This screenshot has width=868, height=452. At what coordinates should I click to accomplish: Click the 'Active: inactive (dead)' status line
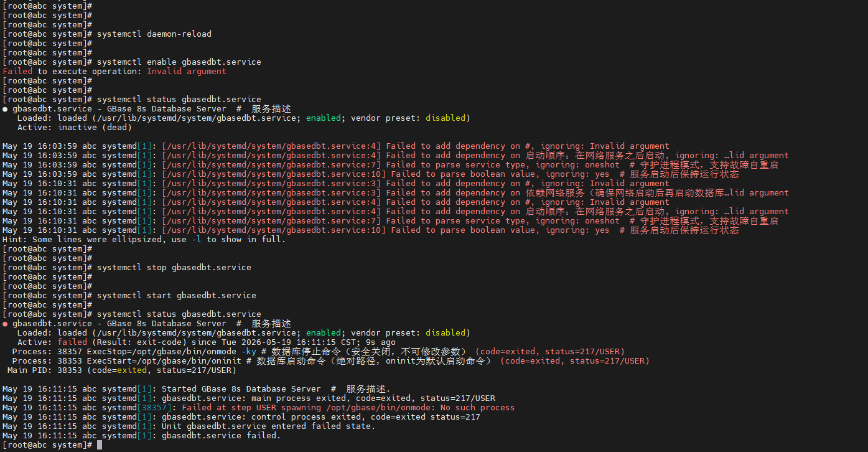point(75,128)
